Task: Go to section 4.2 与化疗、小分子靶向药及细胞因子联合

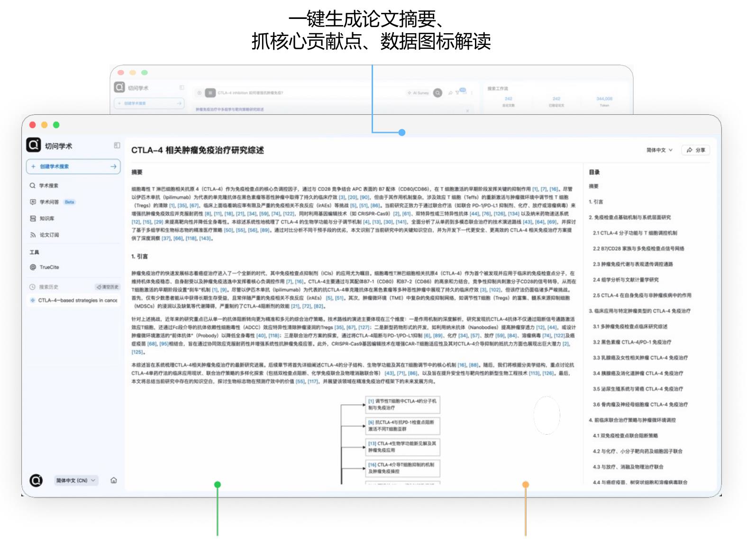Action: (x=638, y=451)
